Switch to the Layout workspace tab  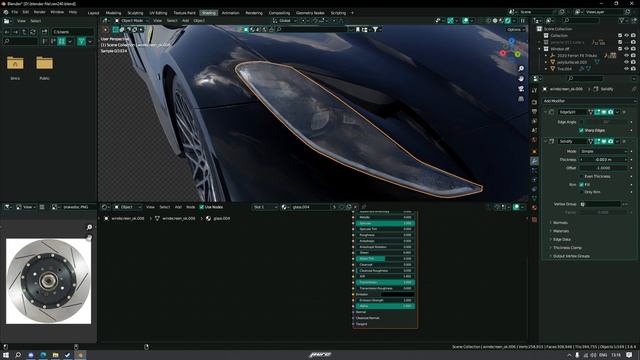tap(93, 13)
